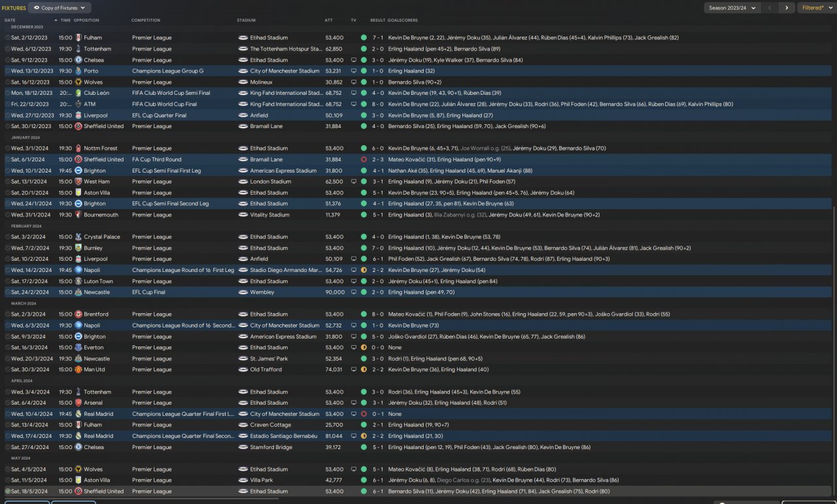
Task: Click the Wolves badge on 16/12/2023
Action: [x=78, y=82]
